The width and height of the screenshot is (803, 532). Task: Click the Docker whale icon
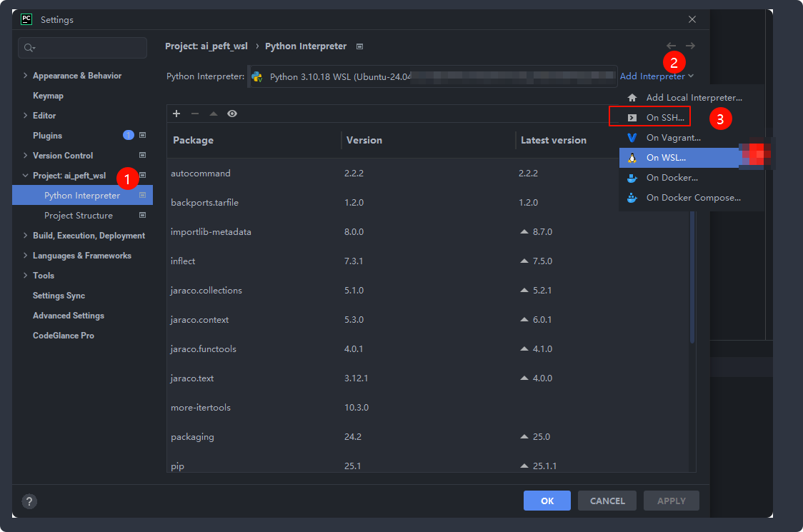(x=632, y=178)
